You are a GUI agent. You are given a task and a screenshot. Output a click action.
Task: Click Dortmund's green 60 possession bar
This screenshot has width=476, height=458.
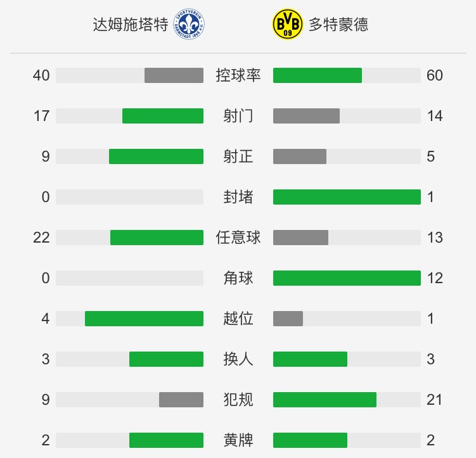pos(318,75)
